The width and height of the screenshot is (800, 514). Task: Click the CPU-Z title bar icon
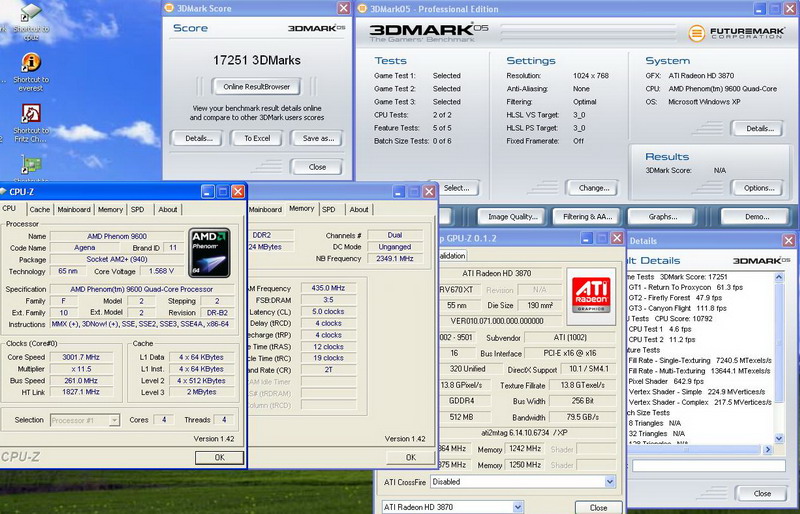tap(3, 191)
